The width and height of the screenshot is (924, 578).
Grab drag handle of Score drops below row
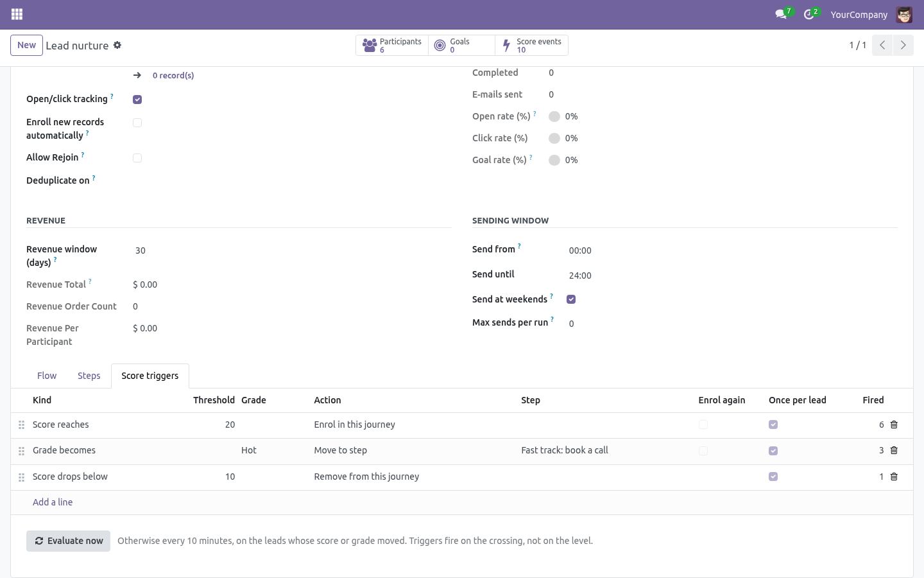pos(21,477)
